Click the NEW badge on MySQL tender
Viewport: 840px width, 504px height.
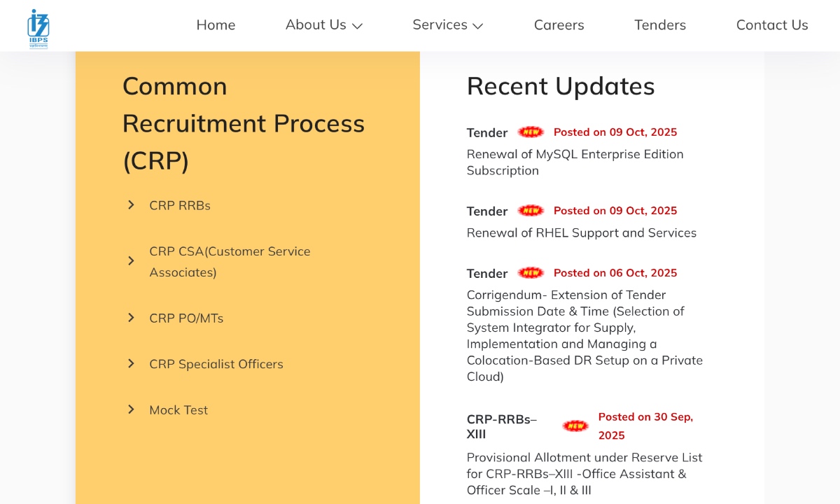531,132
